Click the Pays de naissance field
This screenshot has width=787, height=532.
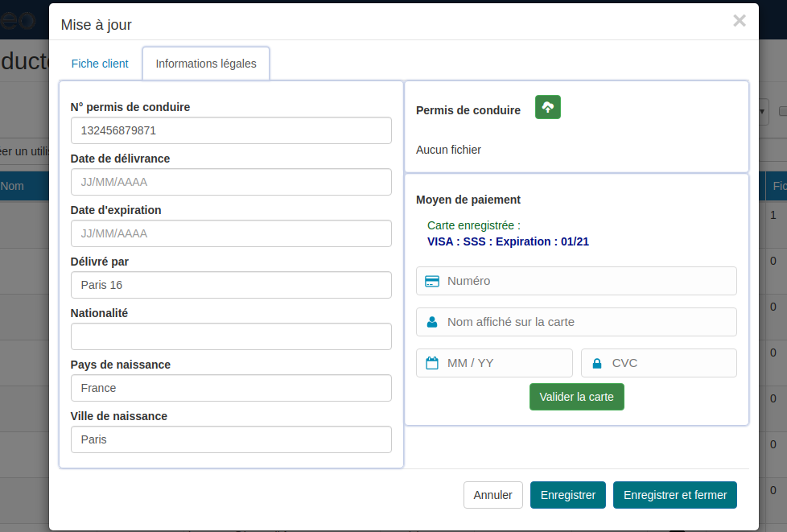point(231,388)
